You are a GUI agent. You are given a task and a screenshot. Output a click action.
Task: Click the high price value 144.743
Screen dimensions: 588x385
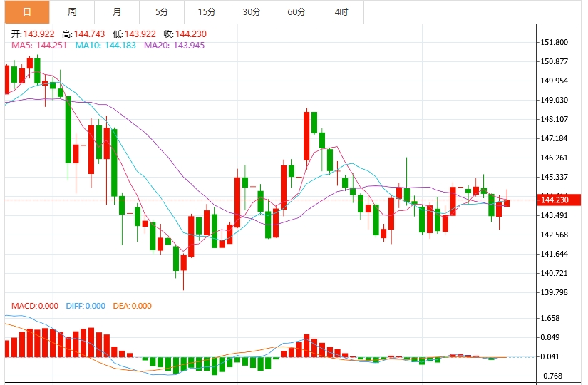pyautogui.click(x=89, y=34)
